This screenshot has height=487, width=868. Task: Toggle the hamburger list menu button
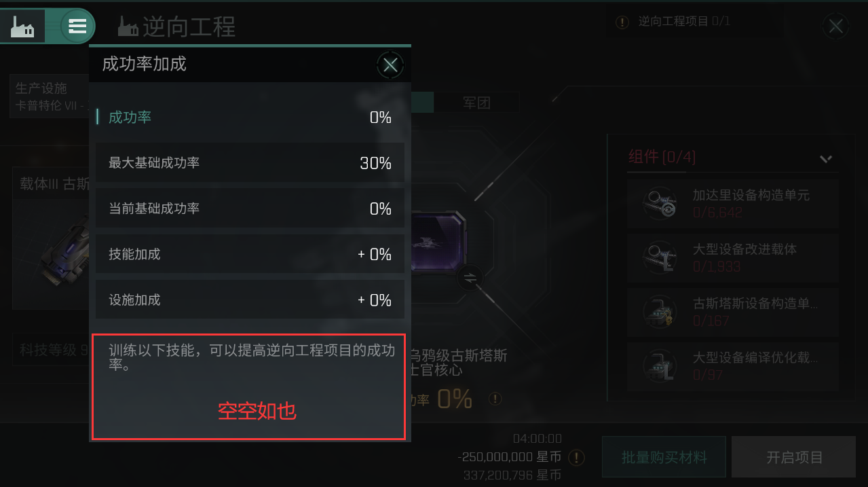click(x=77, y=26)
